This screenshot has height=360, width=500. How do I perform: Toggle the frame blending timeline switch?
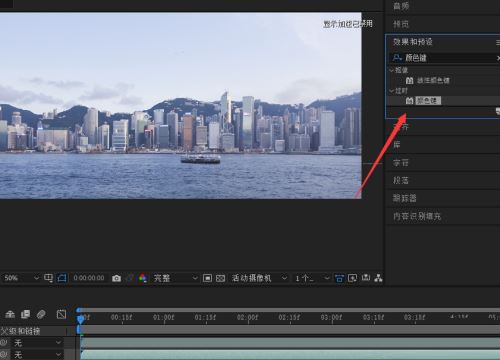(x=26, y=314)
